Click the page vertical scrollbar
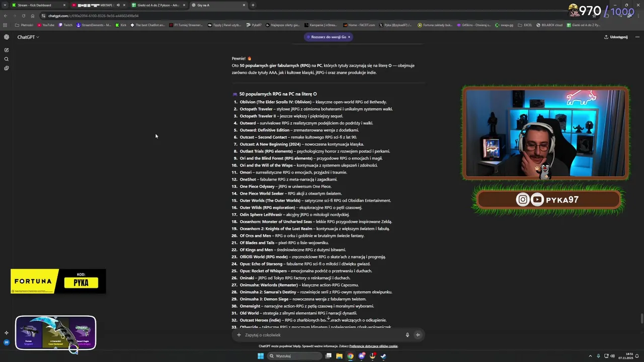This screenshot has height=362, width=644. [x=641, y=319]
